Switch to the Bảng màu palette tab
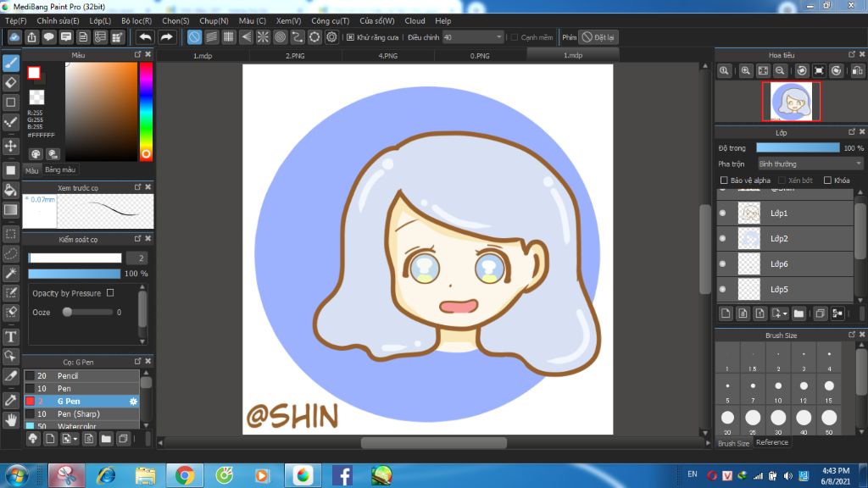868x488 pixels. coord(60,169)
